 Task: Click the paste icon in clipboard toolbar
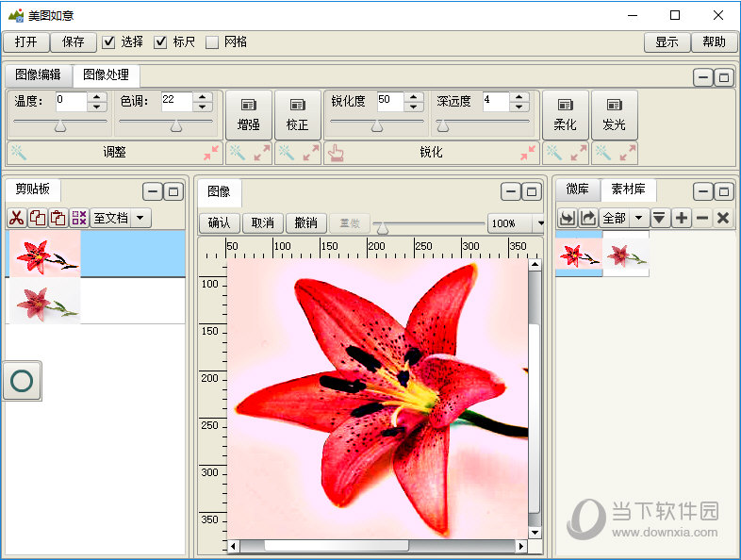tap(58, 218)
